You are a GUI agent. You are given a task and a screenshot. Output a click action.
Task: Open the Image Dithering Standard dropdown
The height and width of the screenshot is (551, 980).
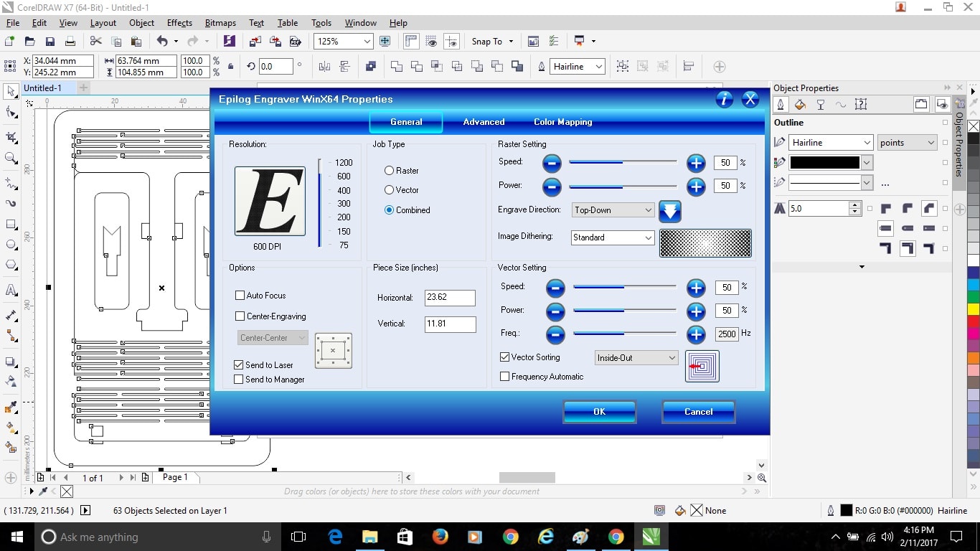[613, 237]
